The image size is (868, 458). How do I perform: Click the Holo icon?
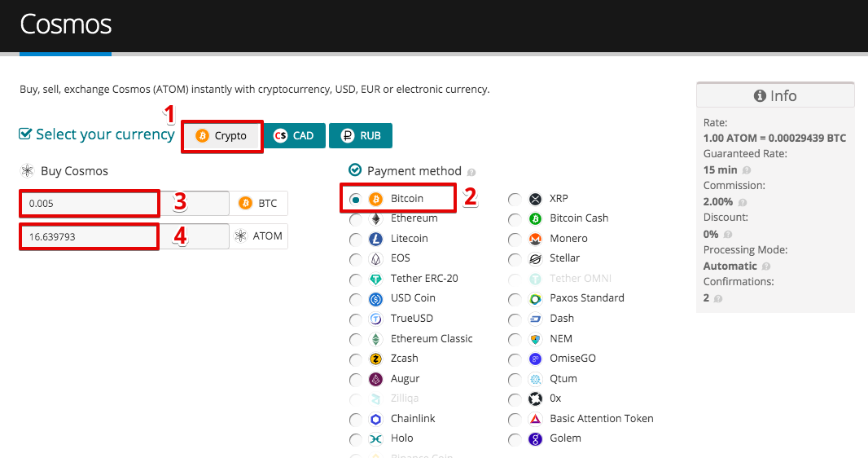coord(376,438)
